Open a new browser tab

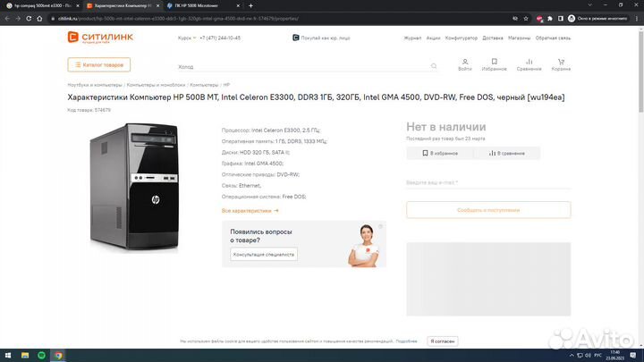(250, 5)
